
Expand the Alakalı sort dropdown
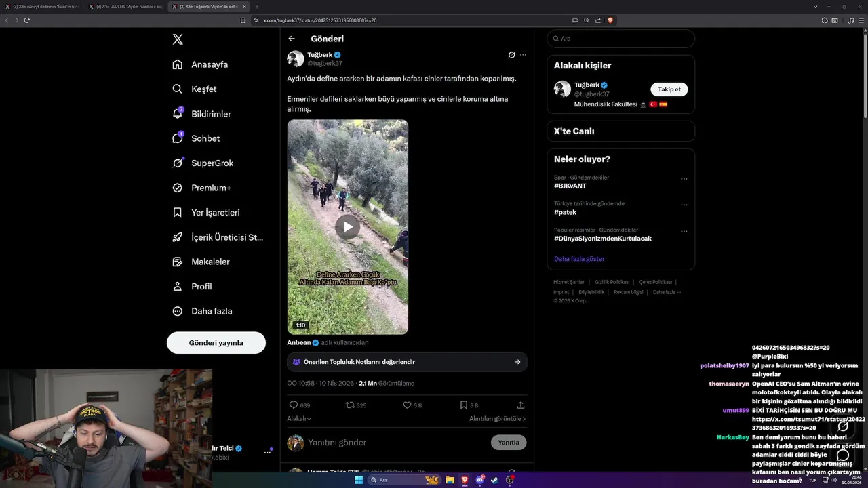tap(299, 419)
